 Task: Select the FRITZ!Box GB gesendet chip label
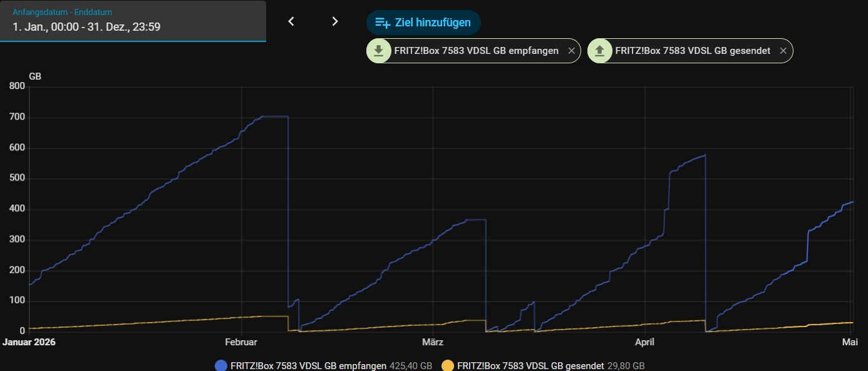(x=693, y=51)
